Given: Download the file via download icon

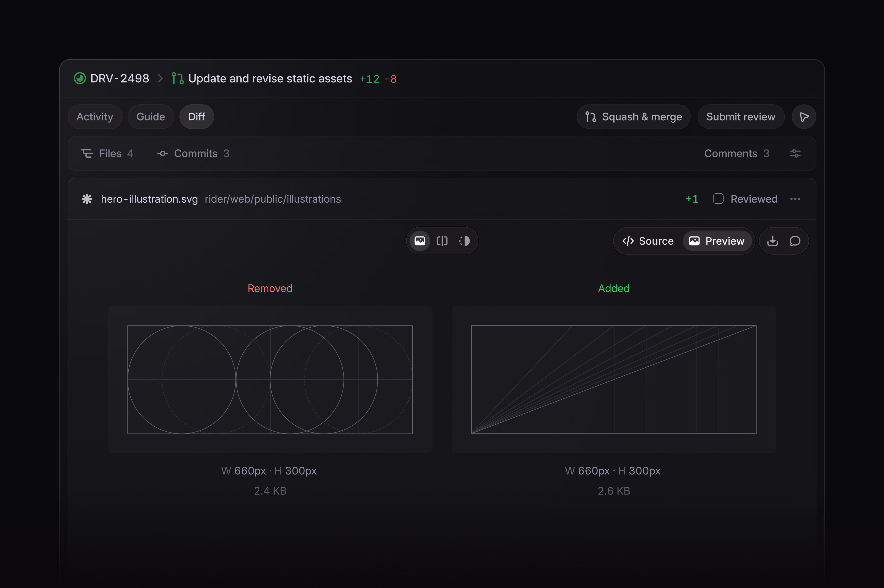Looking at the screenshot, I should 772,241.
